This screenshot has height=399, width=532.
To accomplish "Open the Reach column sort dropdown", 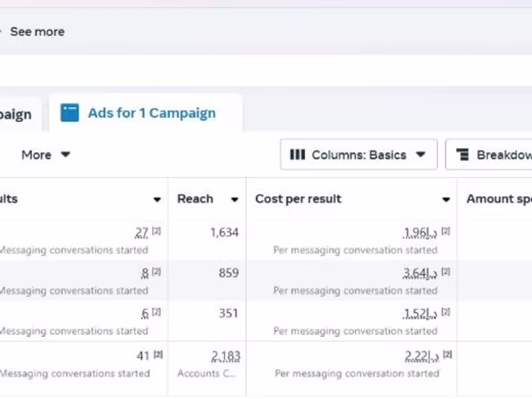I will point(234,199).
